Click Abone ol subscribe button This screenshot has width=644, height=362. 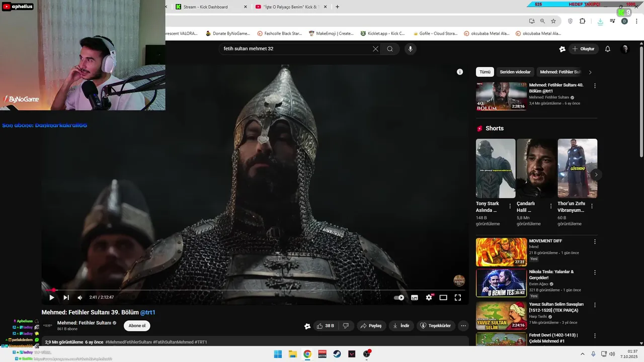[137, 326]
